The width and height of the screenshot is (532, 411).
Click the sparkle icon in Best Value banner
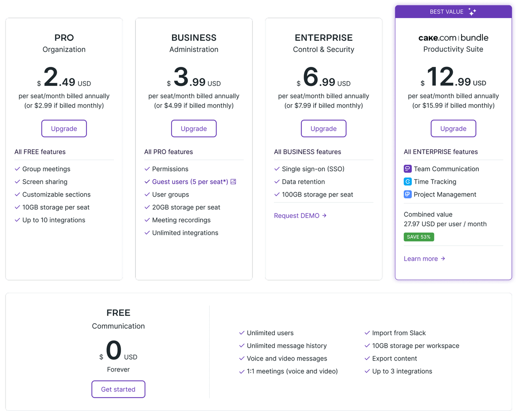coord(472,12)
